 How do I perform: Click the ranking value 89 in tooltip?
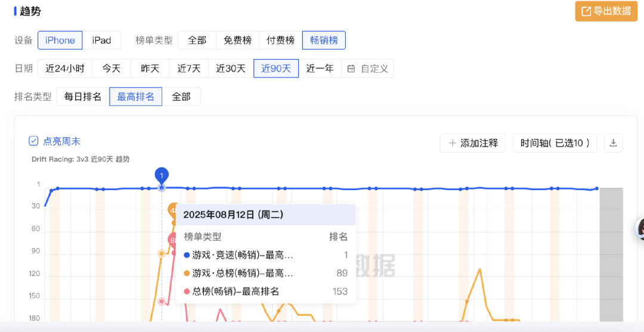pyautogui.click(x=342, y=273)
